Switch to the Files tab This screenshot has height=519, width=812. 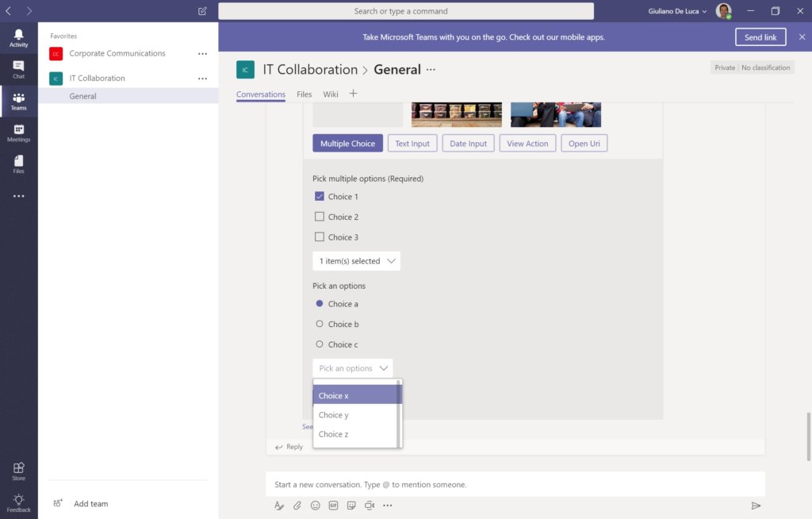304,94
